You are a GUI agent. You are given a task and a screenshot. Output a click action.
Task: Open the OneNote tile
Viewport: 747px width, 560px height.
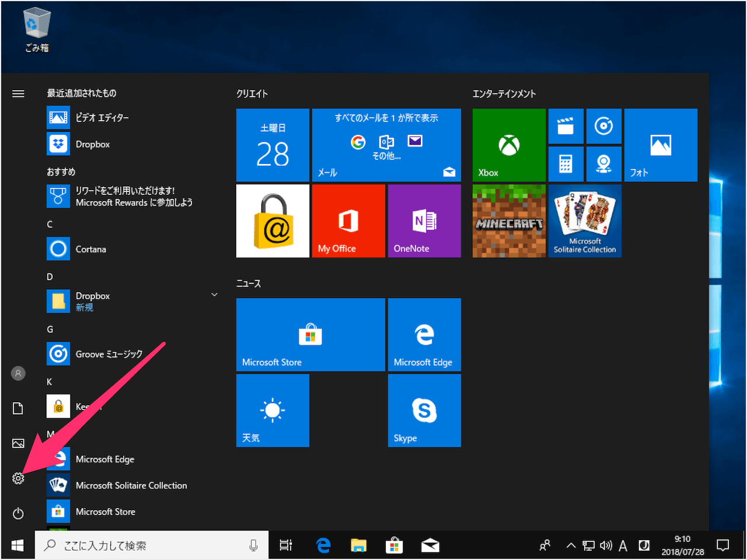(424, 220)
